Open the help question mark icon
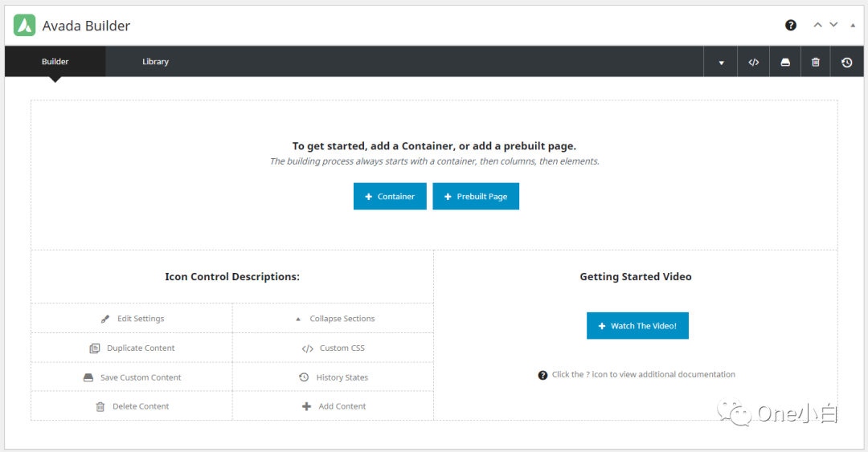 791,25
